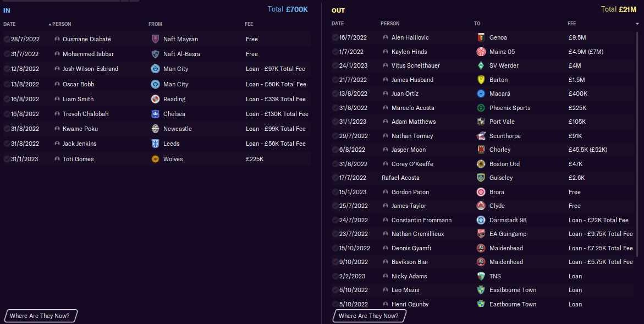The height and width of the screenshot is (324, 644).
Task: Click the Port Vale club badge
Action: coord(481,122)
